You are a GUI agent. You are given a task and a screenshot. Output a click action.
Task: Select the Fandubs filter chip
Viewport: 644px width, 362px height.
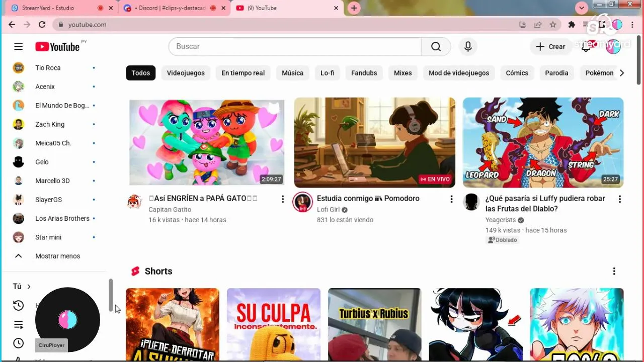point(364,73)
